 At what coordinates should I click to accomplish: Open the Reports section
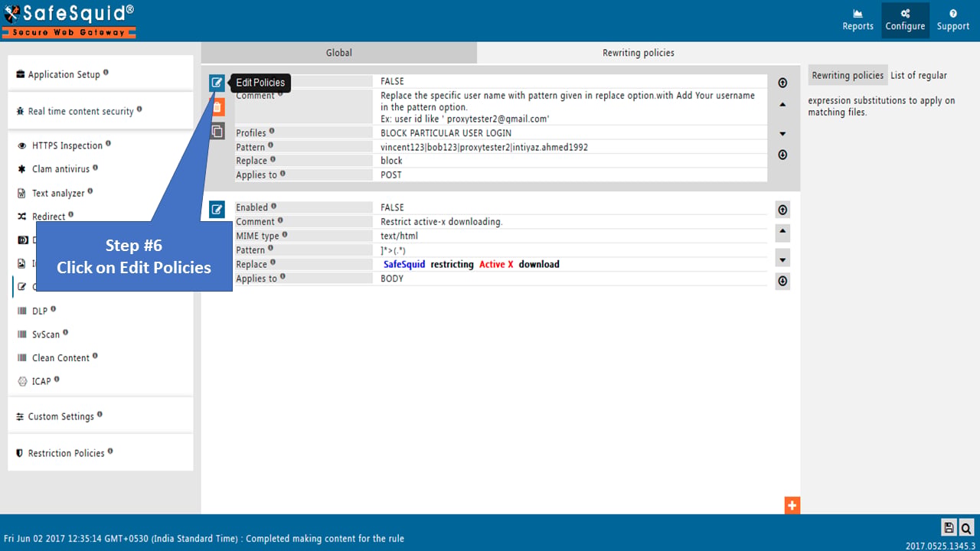coord(857,21)
